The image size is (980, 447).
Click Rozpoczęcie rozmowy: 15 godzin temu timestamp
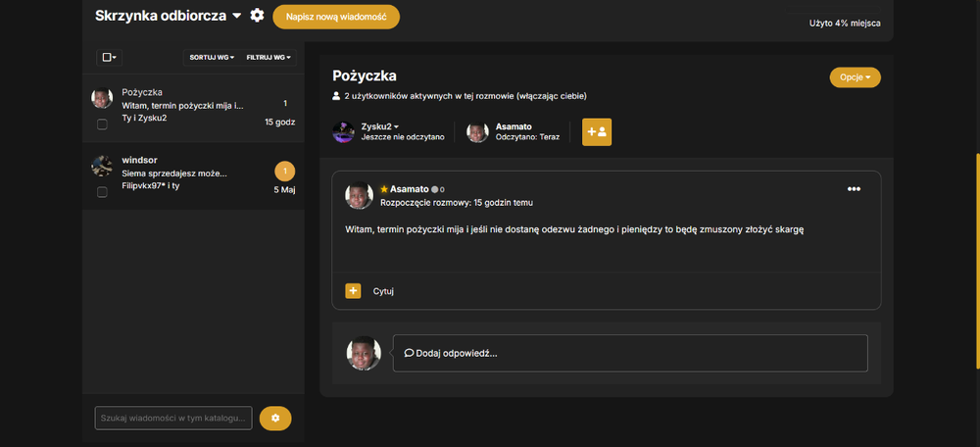point(457,203)
